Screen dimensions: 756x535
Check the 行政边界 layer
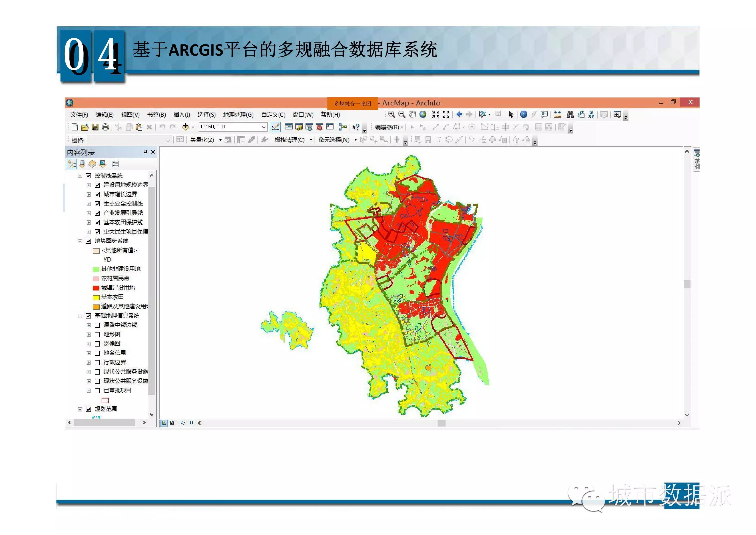pos(97,363)
